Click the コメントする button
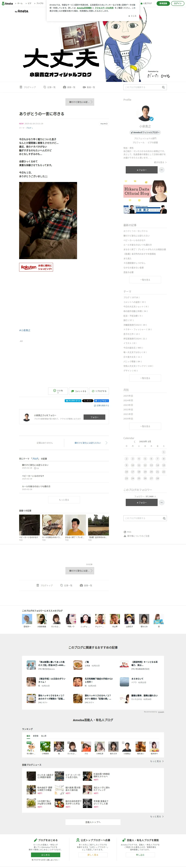Viewport: 186px width, 868px height. (78, 391)
